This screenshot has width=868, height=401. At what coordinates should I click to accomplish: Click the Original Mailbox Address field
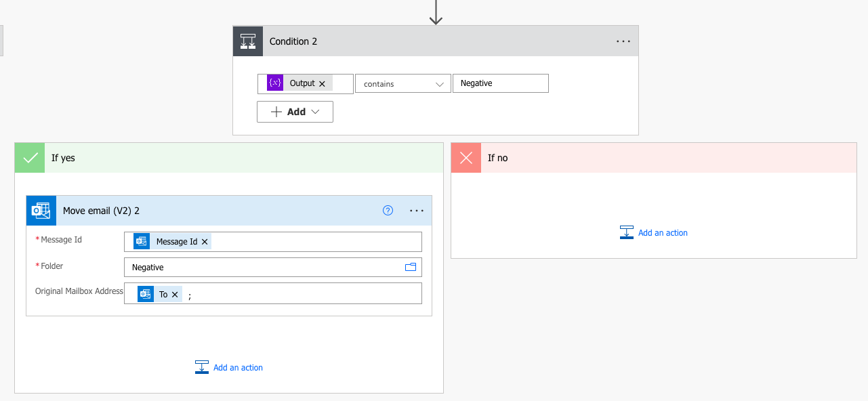(x=305, y=295)
